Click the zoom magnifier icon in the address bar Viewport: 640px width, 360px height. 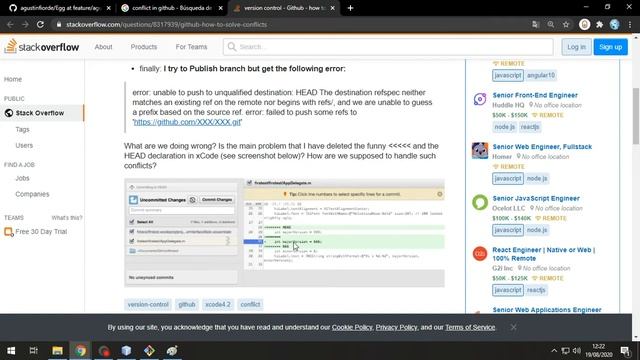point(551,24)
